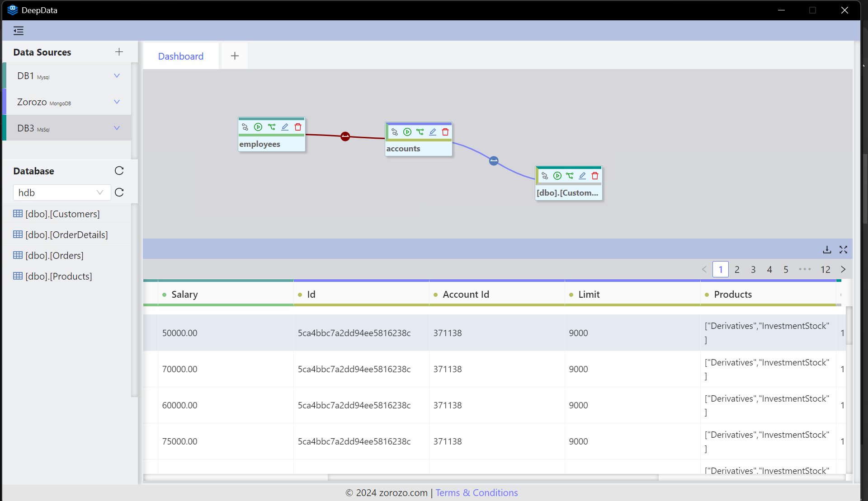Add a new tab with plus
The width and height of the screenshot is (868, 501).
(235, 56)
